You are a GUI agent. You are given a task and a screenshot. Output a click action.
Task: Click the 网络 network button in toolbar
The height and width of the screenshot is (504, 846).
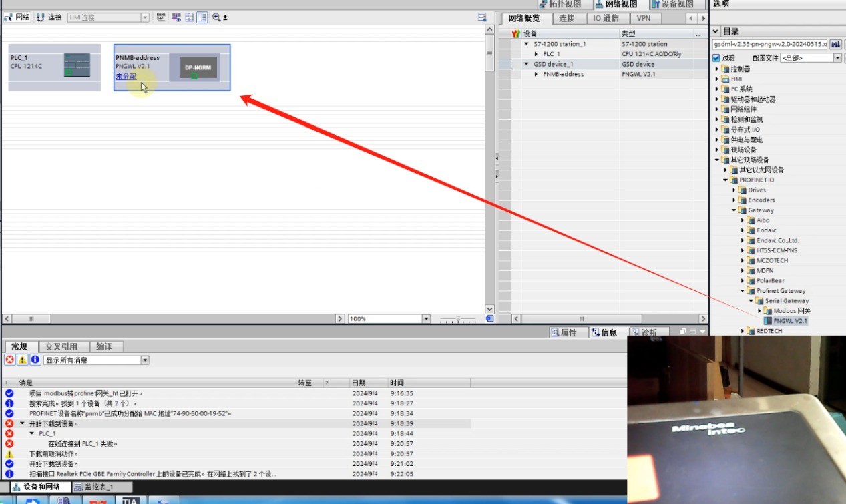click(17, 17)
